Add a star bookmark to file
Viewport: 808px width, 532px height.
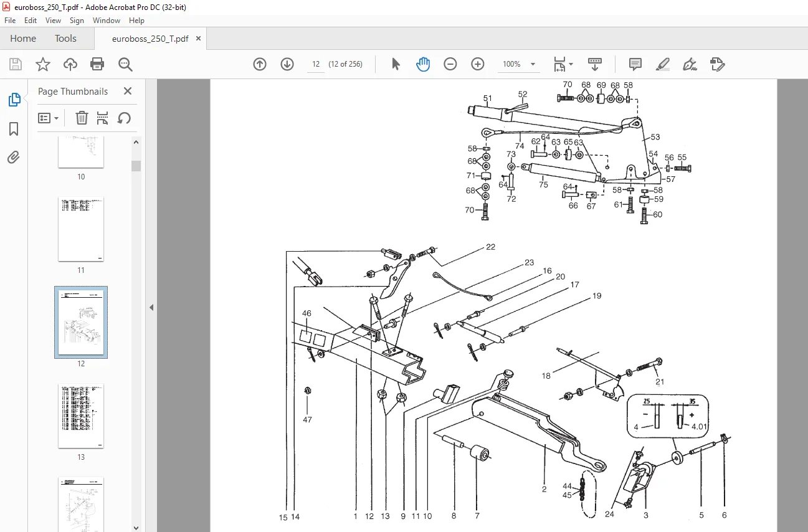point(42,64)
